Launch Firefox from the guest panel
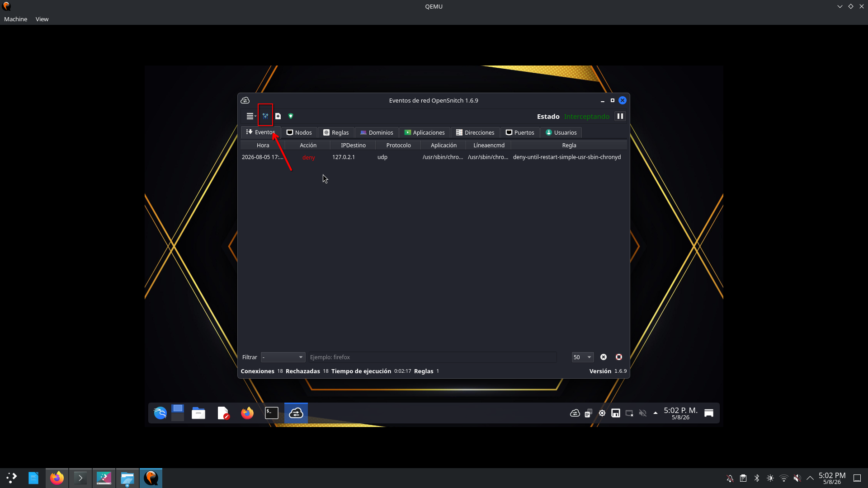Viewport: 868px width, 488px height. click(247, 413)
